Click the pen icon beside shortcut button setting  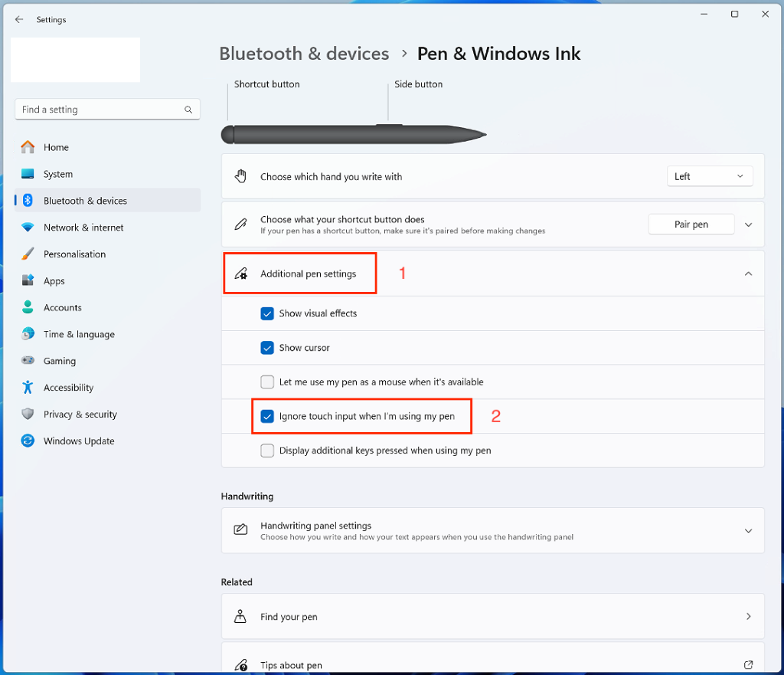[240, 224]
